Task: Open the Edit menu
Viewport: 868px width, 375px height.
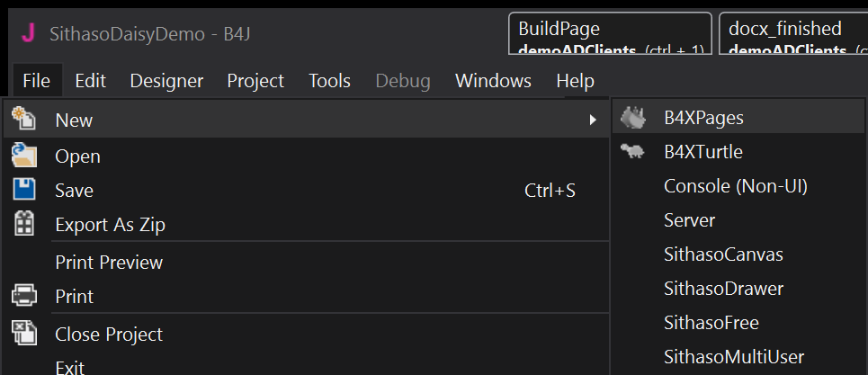Action: click(90, 81)
